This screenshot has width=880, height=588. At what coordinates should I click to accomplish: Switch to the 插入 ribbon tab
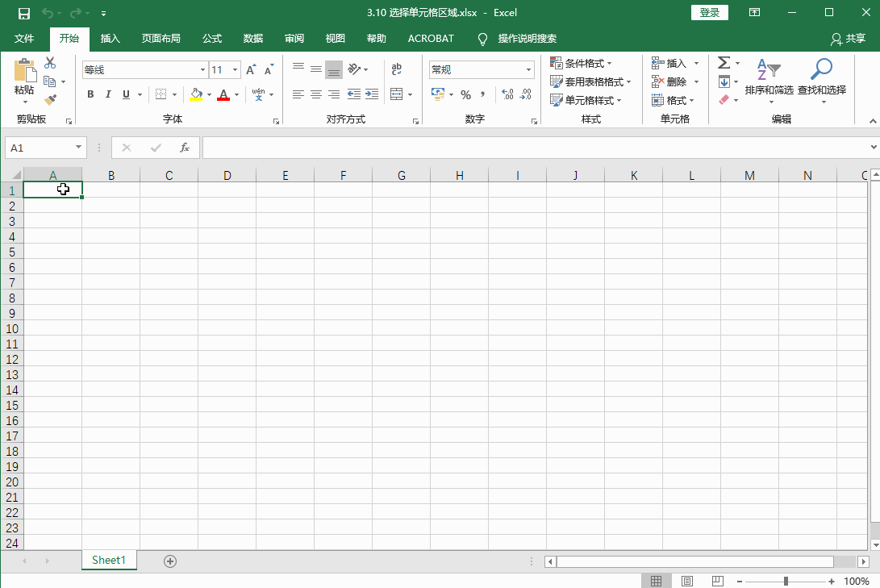[110, 38]
